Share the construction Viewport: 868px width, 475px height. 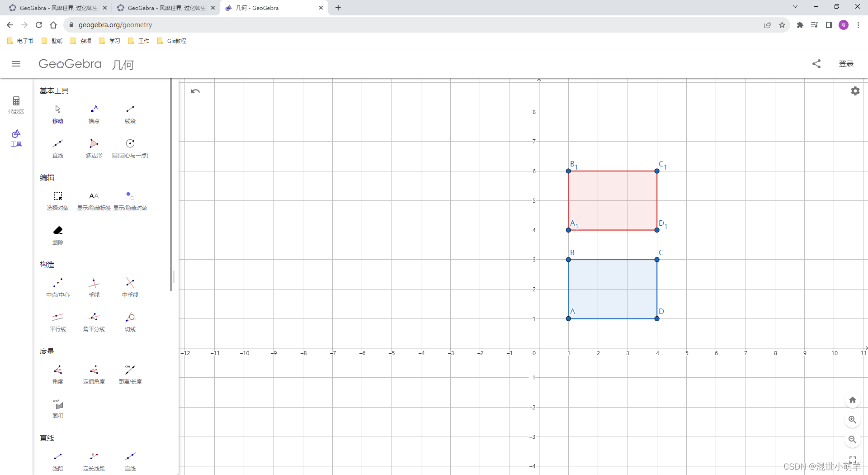click(x=816, y=64)
